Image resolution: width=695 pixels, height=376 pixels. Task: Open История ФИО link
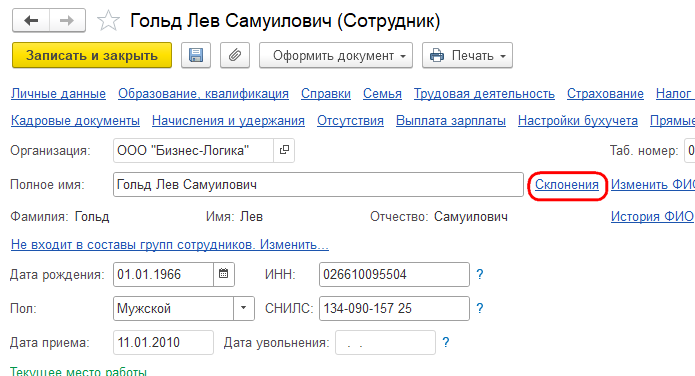coord(652,216)
